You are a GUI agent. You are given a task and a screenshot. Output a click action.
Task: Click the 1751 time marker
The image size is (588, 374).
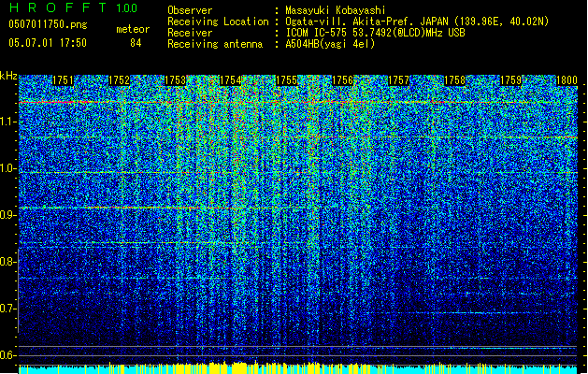63,80
